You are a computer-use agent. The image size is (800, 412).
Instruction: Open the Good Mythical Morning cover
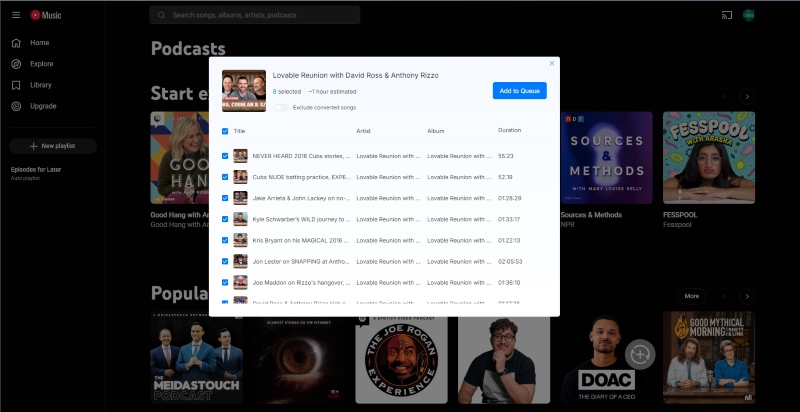click(x=709, y=357)
